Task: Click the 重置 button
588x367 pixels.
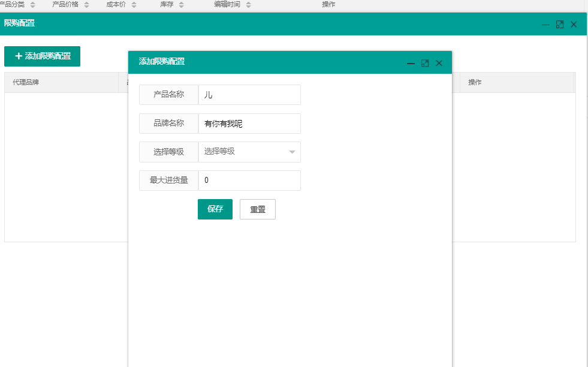Action: tap(258, 209)
